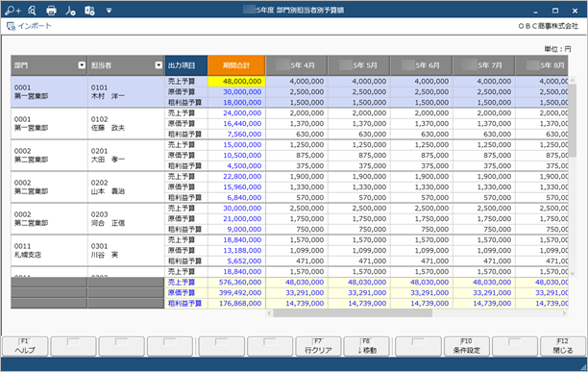588x372 pixels.
Task: Click the 7,560,000 period total cell
Action: (x=236, y=134)
